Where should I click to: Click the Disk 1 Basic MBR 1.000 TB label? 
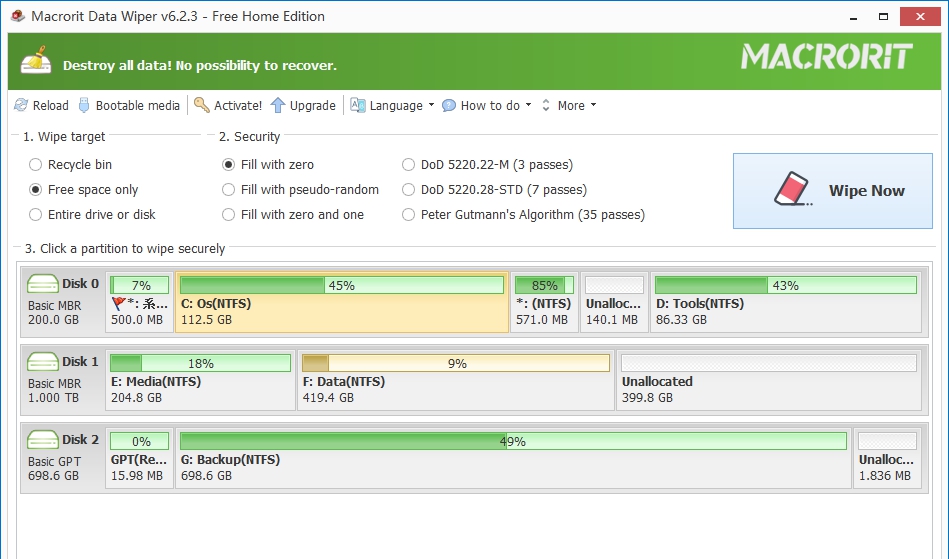(63, 381)
